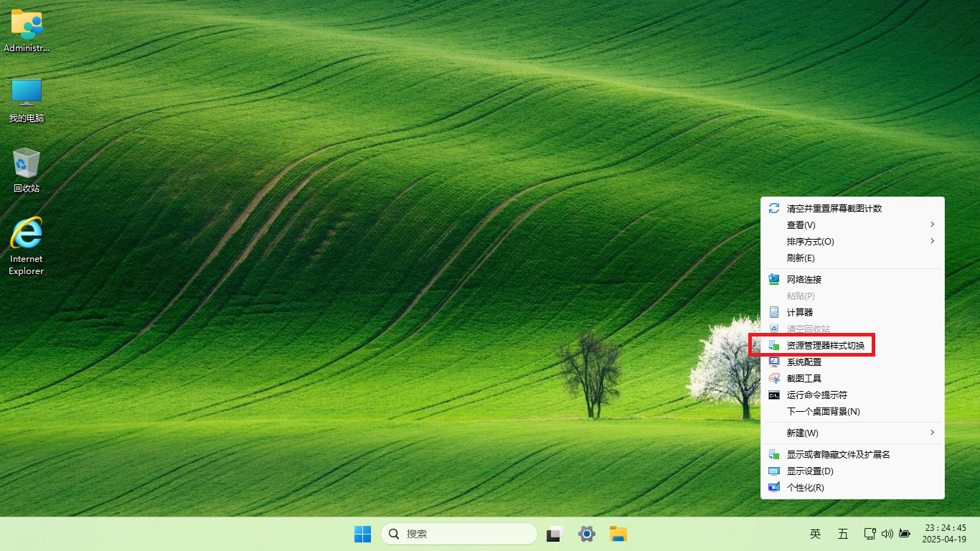Click 刷新(E) in the context menu
The width and height of the screenshot is (980, 551).
click(852, 258)
